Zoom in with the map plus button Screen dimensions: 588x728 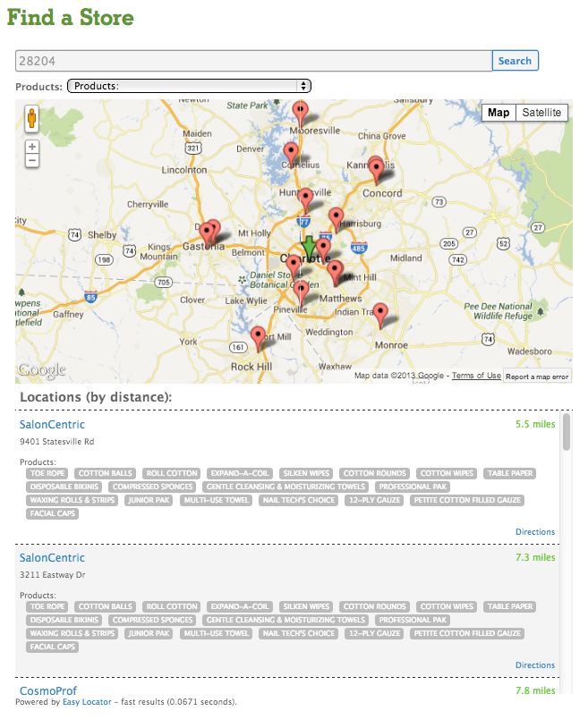(x=32, y=147)
